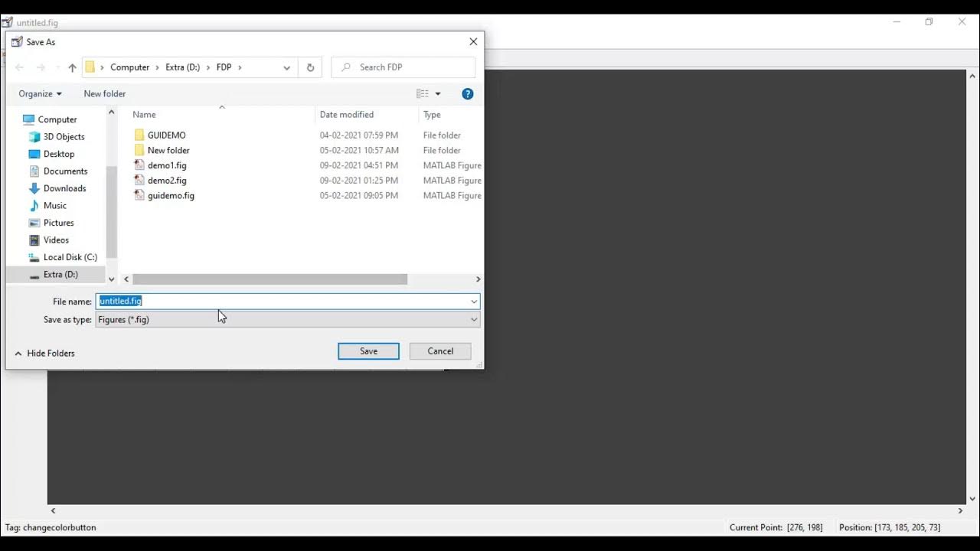The height and width of the screenshot is (551, 980).
Task: Click the GUIDE window scroll-down arrow
Action: (973, 499)
